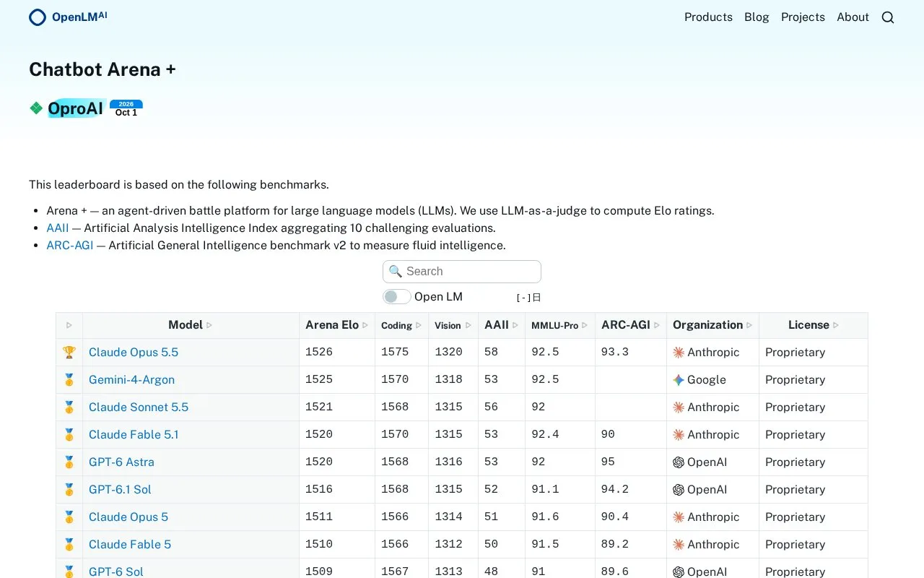This screenshot has height=578, width=924.
Task: Open the Claude Sonnet 5.5 model link
Action: click(139, 407)
